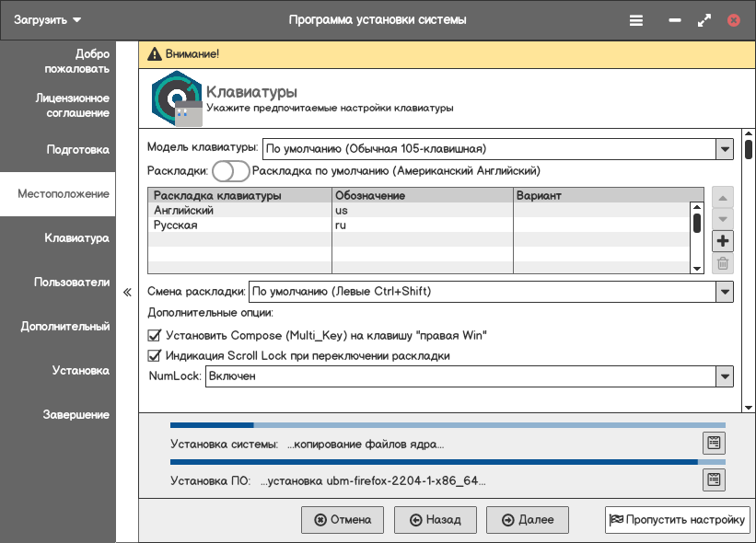Click the delete layout trash icon
Screen dimensions: 756x543
click(723, 264)
